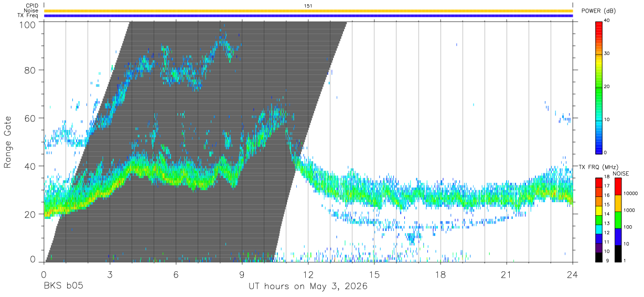The image size is (644, 297).
Task: Click the CPID label at top left
Action: coord(32,6)
